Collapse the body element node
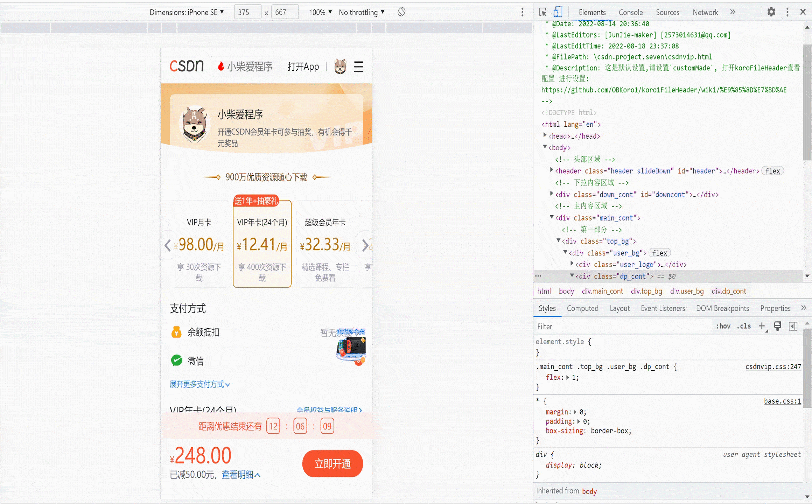Screen dimensions: 812x504 coord(545,147)
